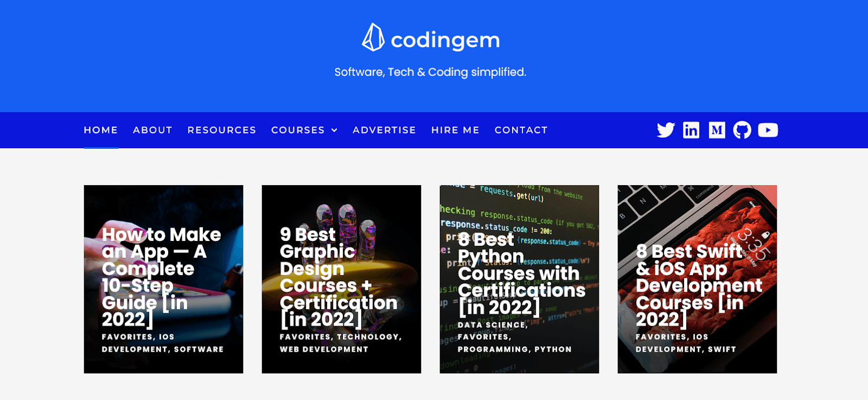Open the Twitter profile icon
Image resolution: width=868 pixels, height=400 pixels.
[666, 130]
